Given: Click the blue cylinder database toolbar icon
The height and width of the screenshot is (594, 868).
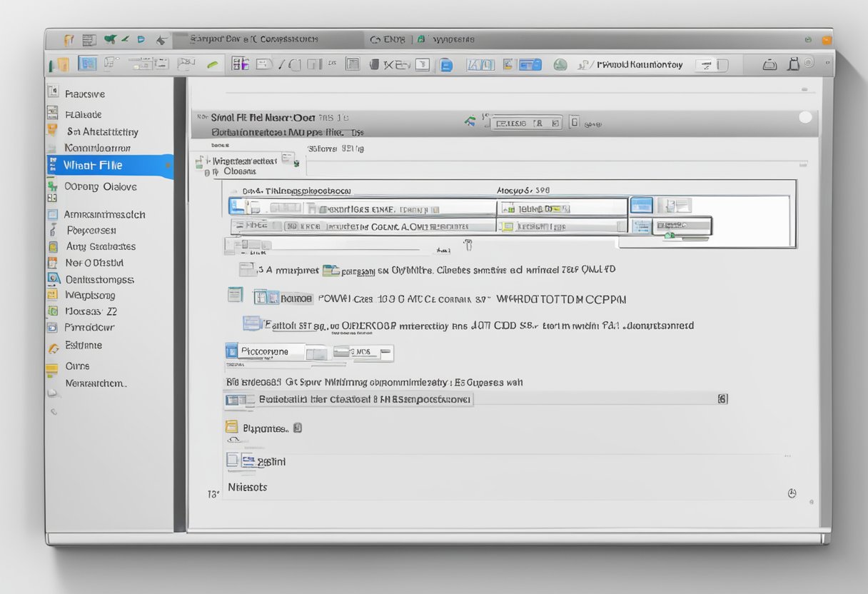Looking at the screenshot, I should [x=446, y=65].
